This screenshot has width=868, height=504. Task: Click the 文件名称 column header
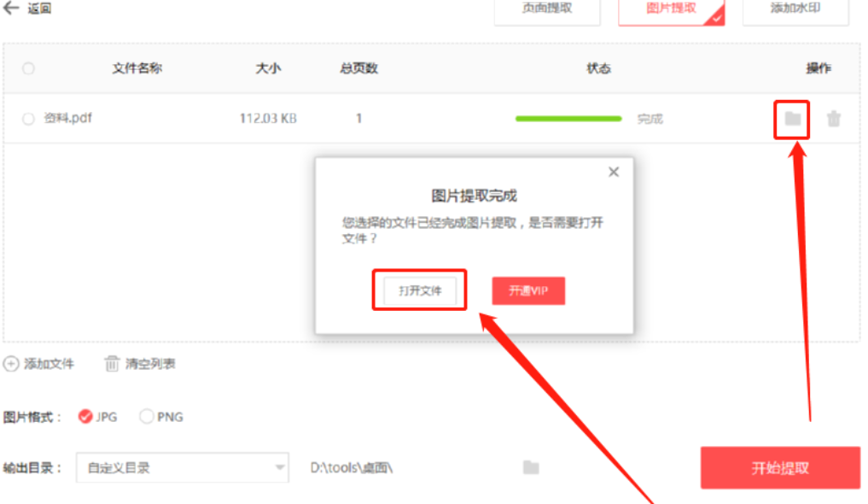click(x=137, y=68)
